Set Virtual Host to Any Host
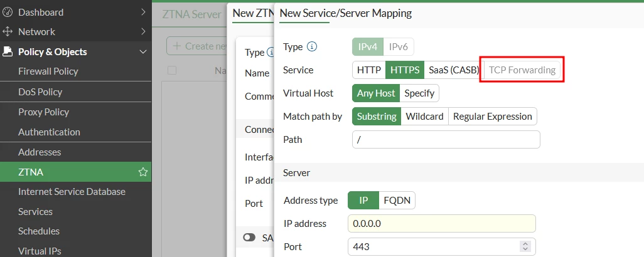 click(x=376, y=93)
